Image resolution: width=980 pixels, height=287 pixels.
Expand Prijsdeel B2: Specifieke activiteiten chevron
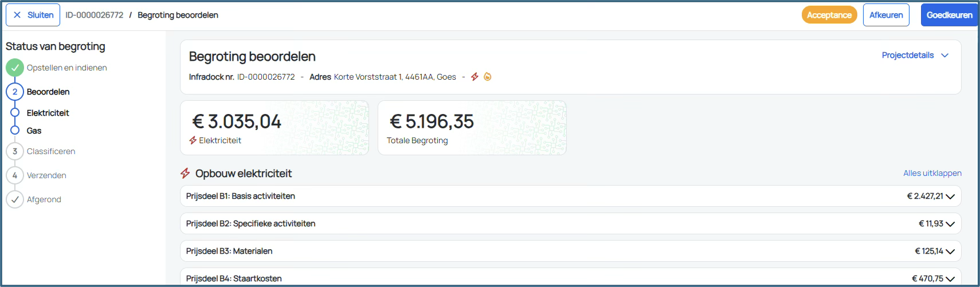pos(950,224)
